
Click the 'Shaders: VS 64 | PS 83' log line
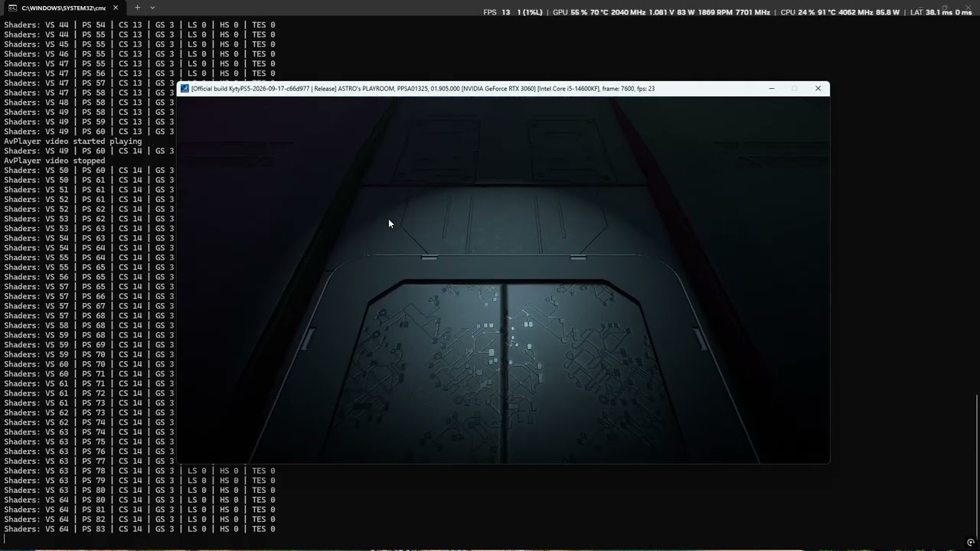[x=139, y=529]
